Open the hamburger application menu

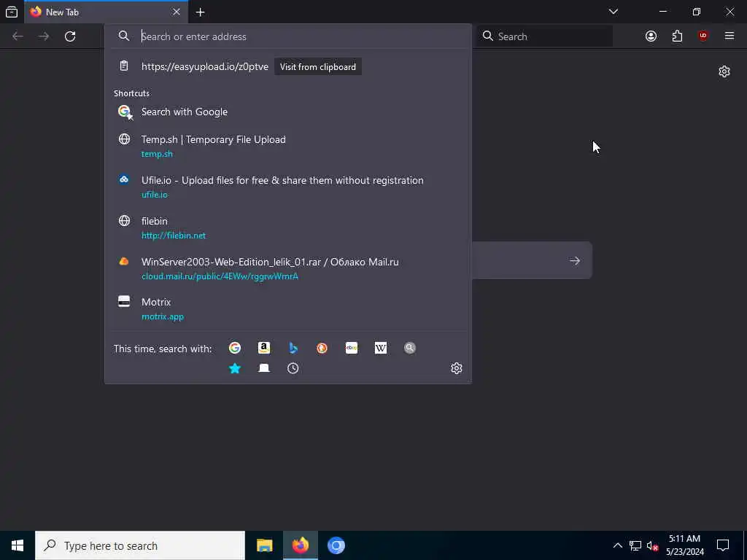[x=729, y=36]
